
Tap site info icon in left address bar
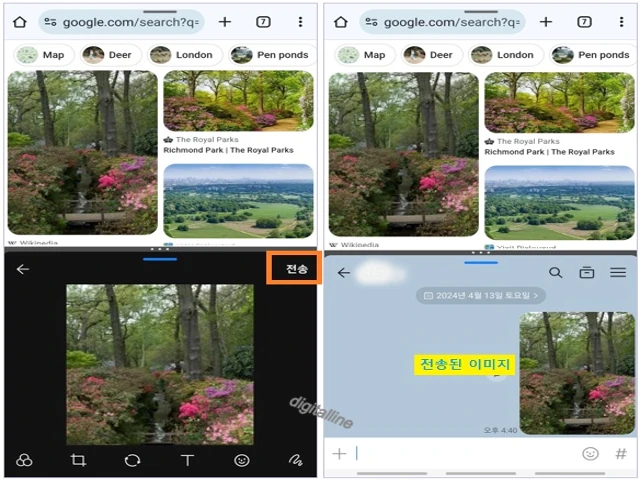pos(50,22)
